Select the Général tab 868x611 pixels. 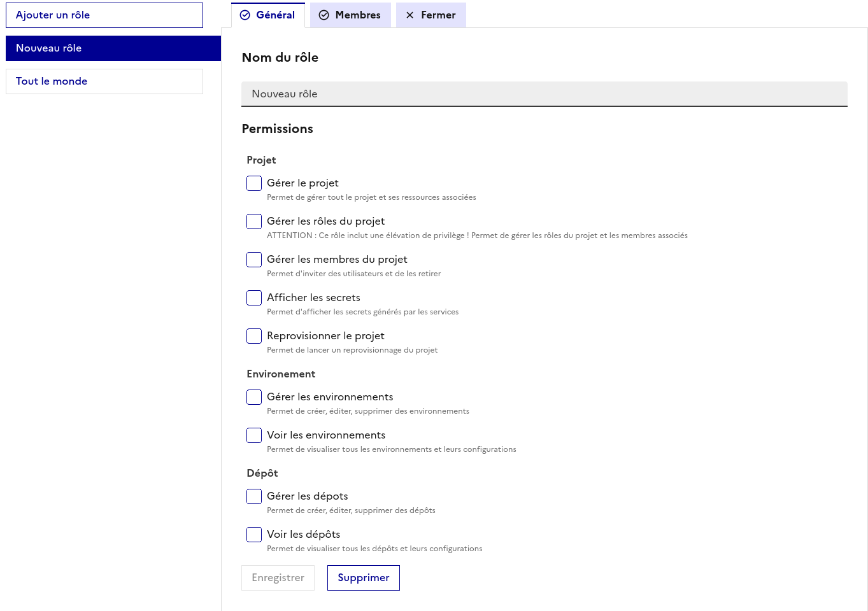coord(268,15)
